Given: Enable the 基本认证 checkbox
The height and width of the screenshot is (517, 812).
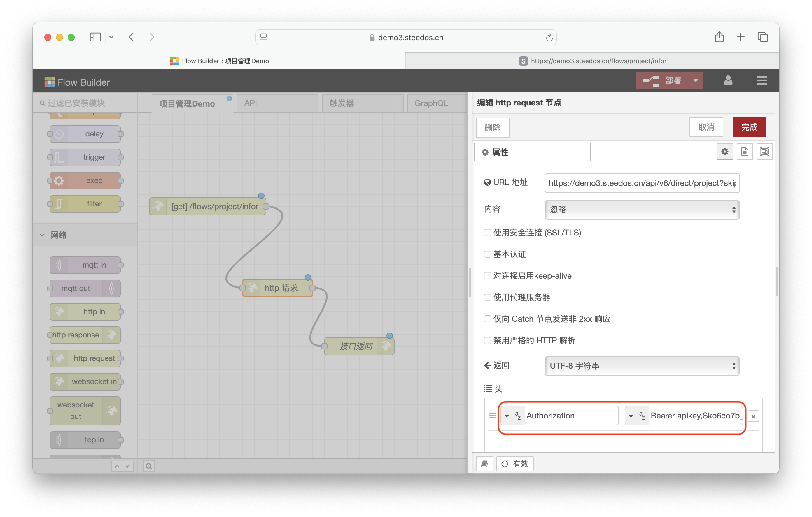Looking at the screenshot, I should pos(487,254).
